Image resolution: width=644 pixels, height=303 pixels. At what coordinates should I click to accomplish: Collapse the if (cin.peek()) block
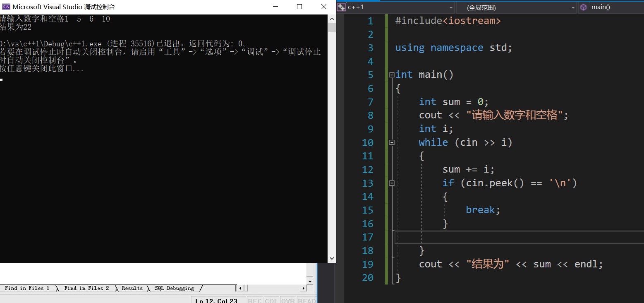pos(392,183)
